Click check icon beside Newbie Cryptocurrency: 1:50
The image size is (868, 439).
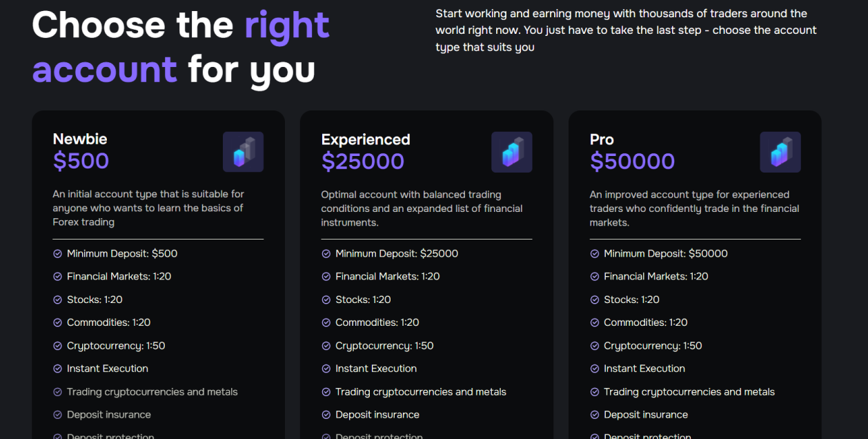[x=58, y=346]
